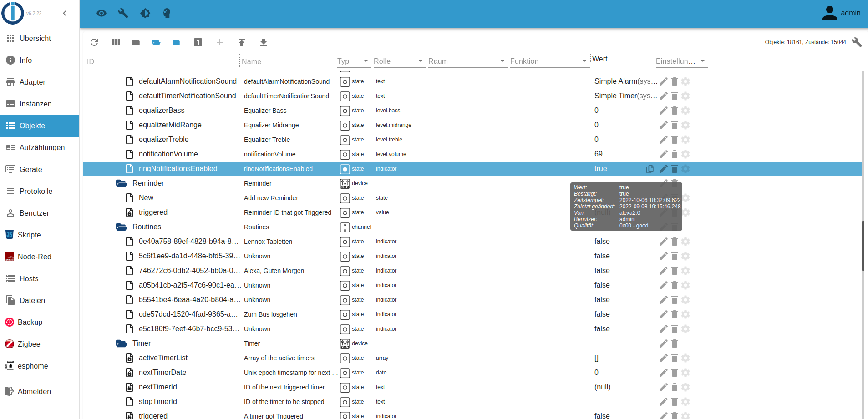Open the Einstellungen filter dropdown
Image resolution: width=868 pixels, height=419 pixels.
click(681, 61)
